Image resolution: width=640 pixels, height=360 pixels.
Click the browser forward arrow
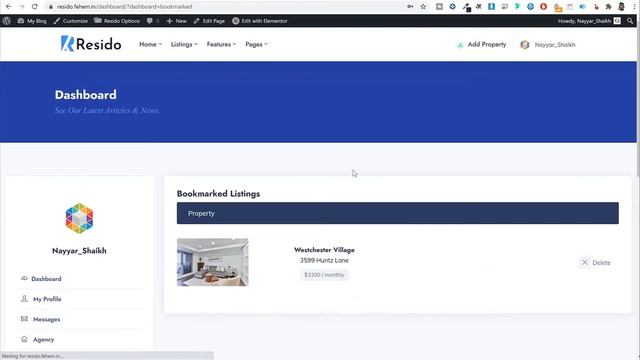point(22,7)
